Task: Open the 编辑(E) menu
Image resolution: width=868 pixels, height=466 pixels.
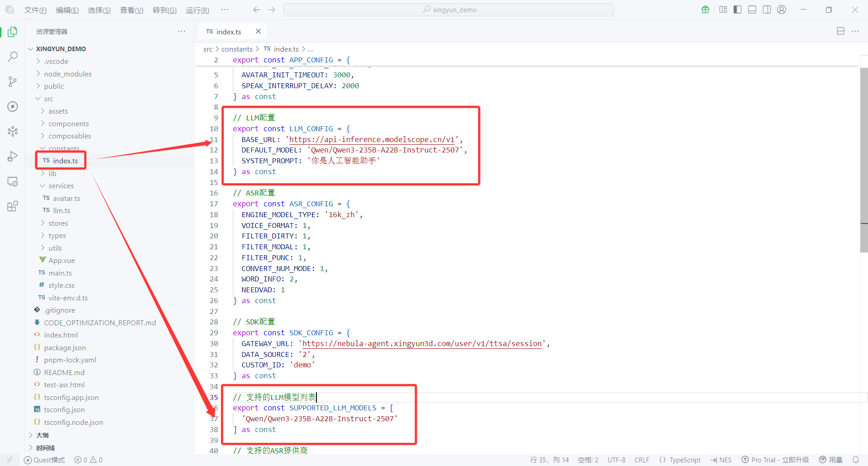Action: point(67,10)
